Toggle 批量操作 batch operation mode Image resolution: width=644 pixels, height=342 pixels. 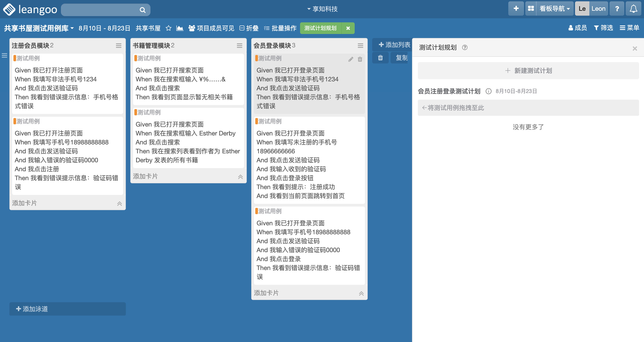(x=280, y=28)
